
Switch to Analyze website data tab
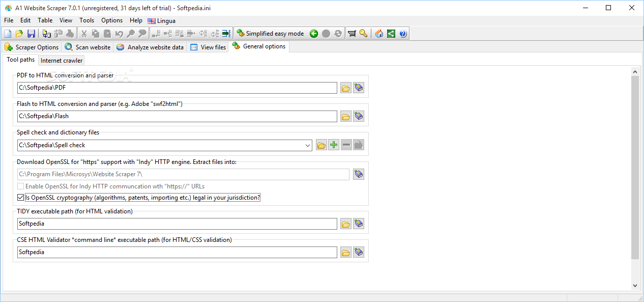pyautogui.click(x=150, y=47)
